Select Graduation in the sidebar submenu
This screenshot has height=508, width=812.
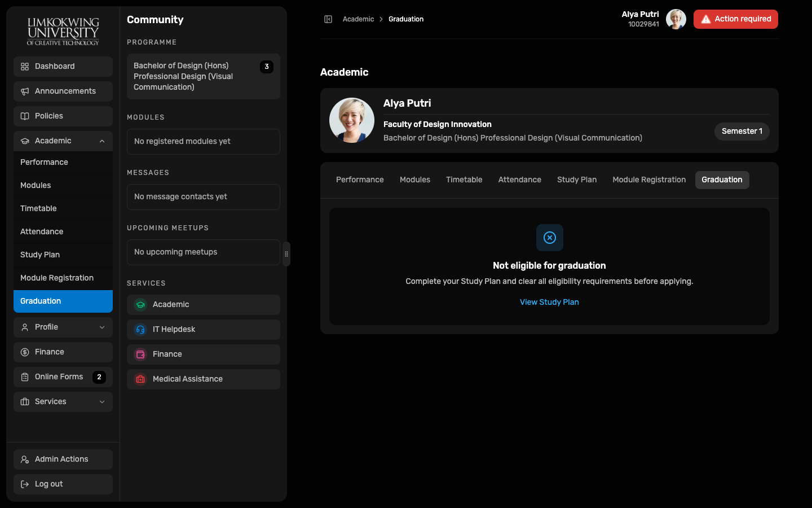(63, 301)
